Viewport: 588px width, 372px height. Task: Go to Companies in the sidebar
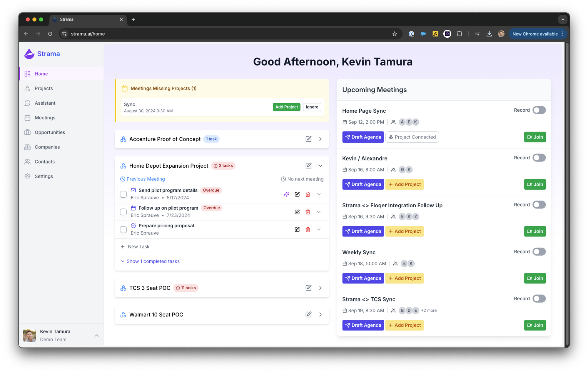pyautogui.click(x=47, y=147)
